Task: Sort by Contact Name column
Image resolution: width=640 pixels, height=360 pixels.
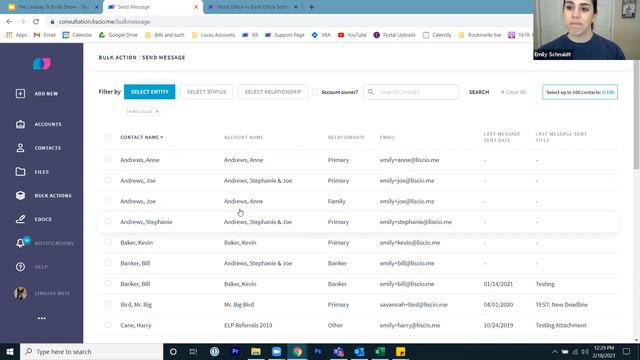Action: click(142, 137)
